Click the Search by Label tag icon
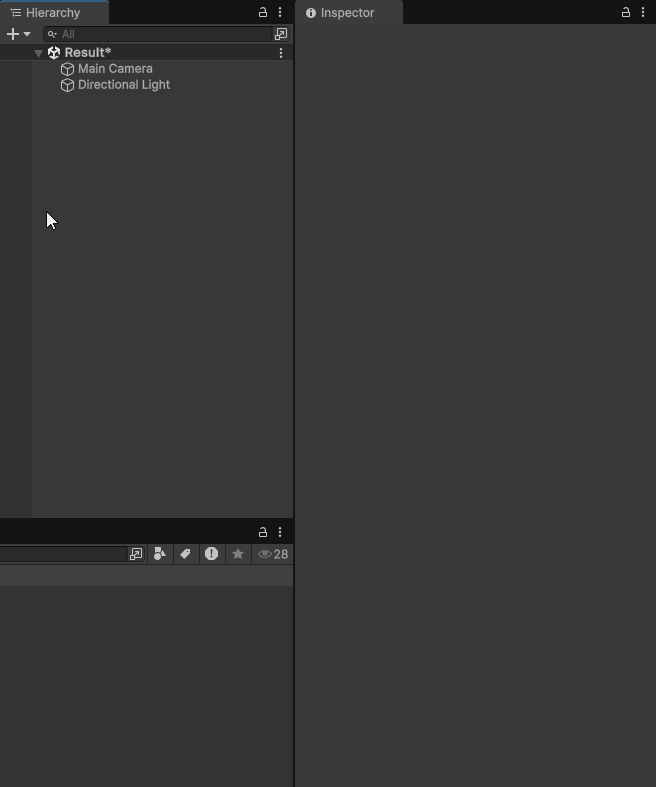The width and height of the screenshot is (656, 787). click(185, 554)
